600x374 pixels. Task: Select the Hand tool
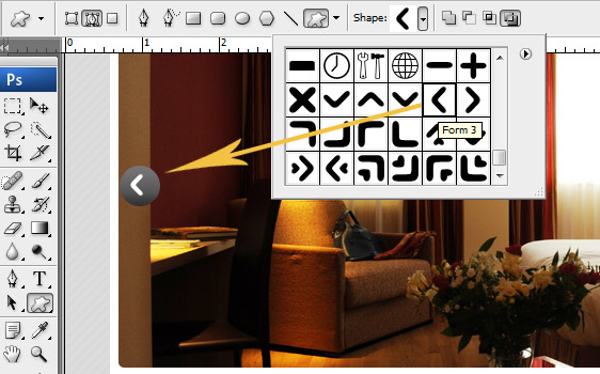13,353
